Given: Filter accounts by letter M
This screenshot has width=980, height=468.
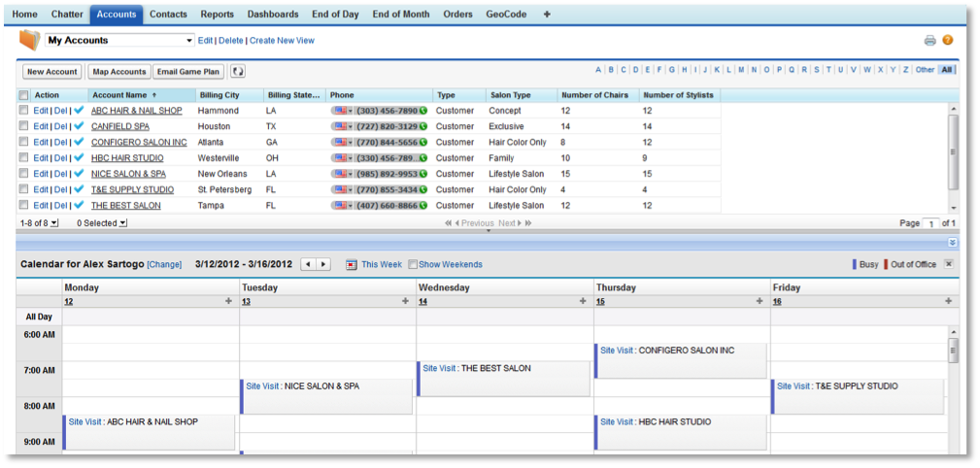Looking at the screenshot, I should pyautogui.click(x=741, y=70).
